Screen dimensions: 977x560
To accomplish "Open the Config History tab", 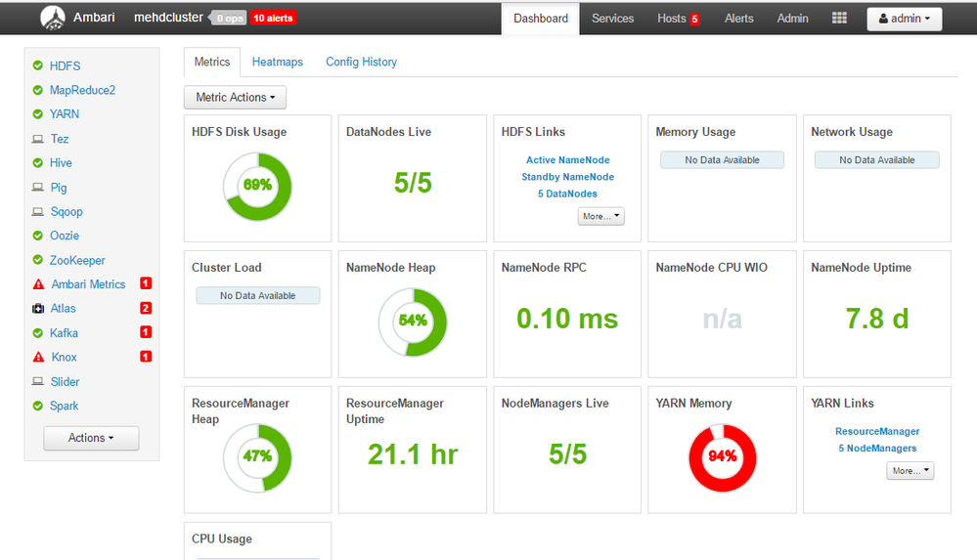I will [x=362, y=62].
